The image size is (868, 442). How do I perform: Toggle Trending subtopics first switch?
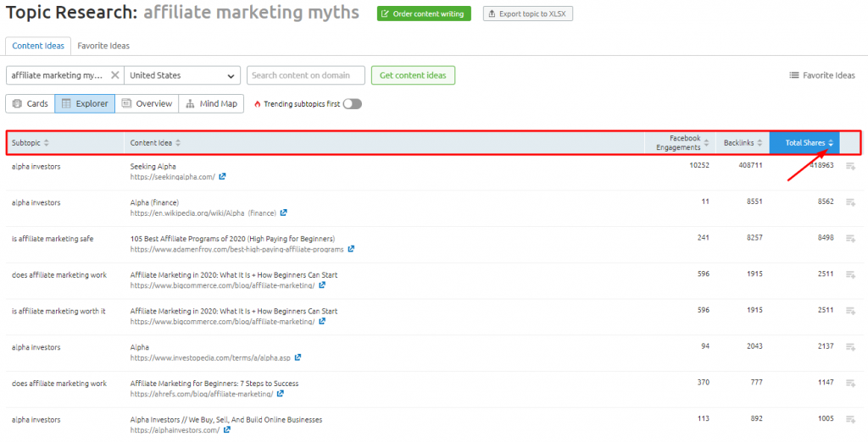click(x=352, y=103)
